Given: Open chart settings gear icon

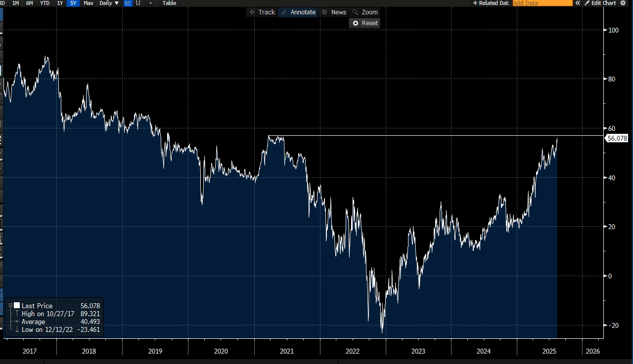Looking at the screenshot, I should 623,3.
